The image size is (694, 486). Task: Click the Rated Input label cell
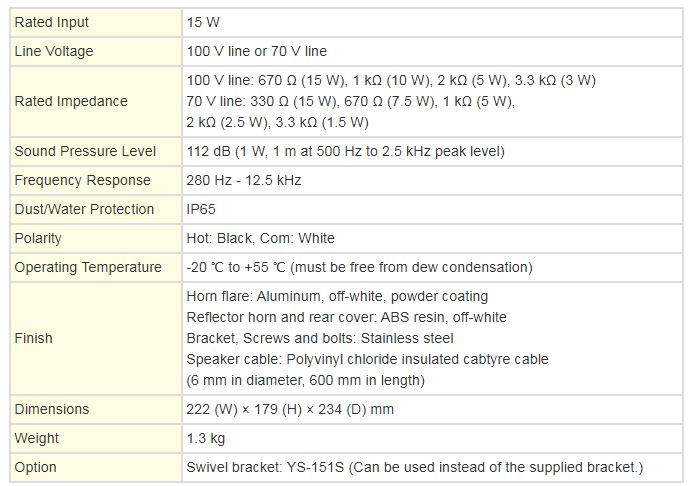coord(51,22)
